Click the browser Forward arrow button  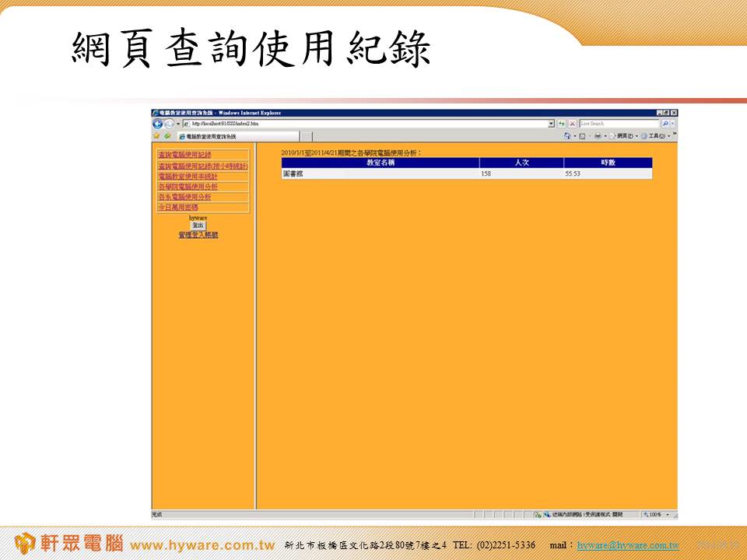168,124
